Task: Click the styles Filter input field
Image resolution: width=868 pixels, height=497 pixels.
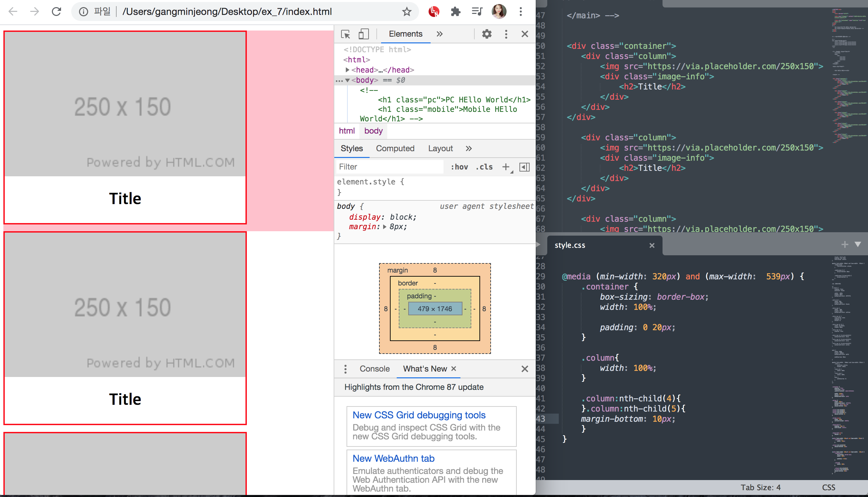Action: 389,167
